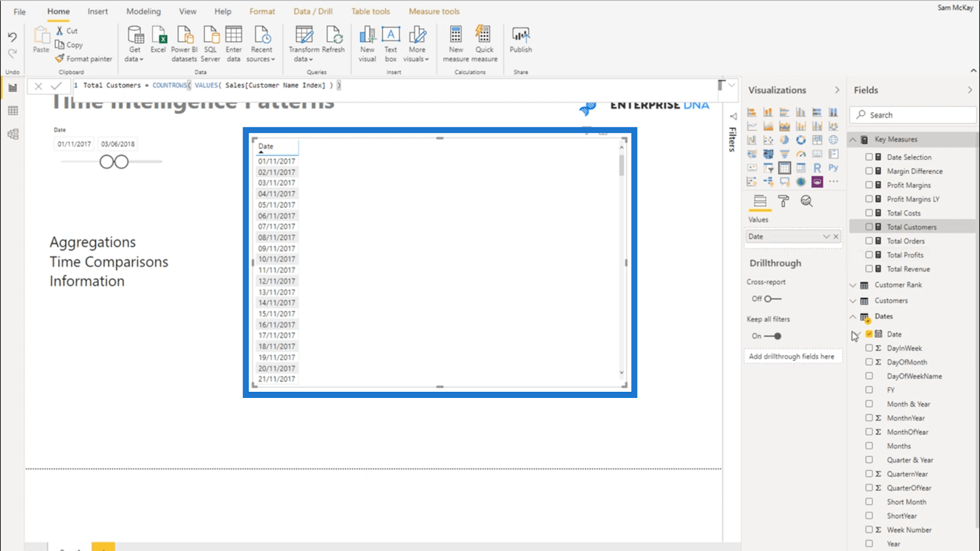Click the date slicer right slider handle
This screenshot has height=551, width=980.
coord(122,162)
